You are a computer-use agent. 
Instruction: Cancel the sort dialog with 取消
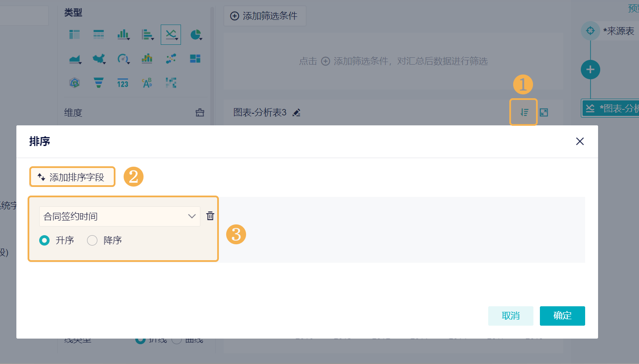pyautogui.click(x=511, y=316)
